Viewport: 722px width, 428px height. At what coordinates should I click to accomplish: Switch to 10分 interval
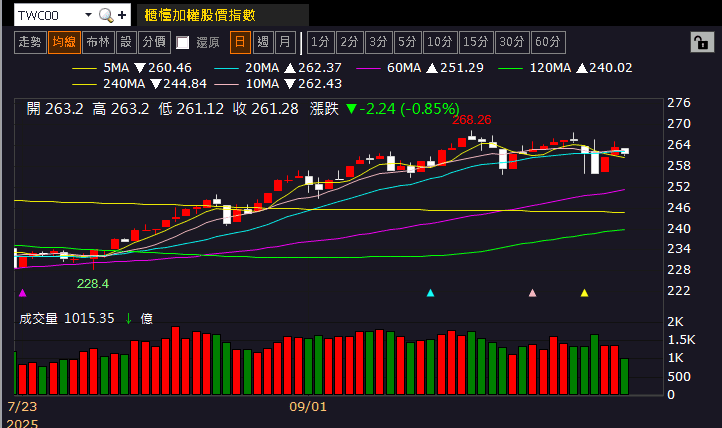(440, 42)
